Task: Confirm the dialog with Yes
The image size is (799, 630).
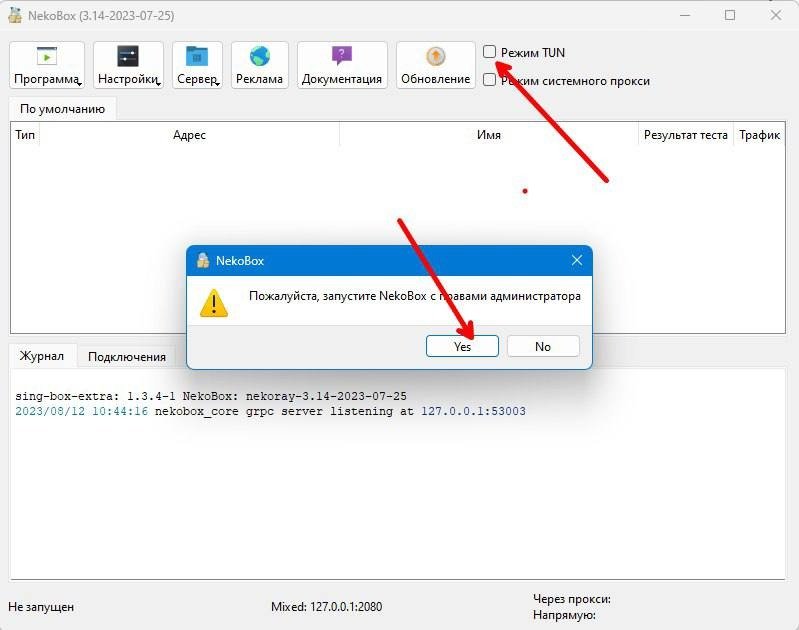Action: (462, 347)
